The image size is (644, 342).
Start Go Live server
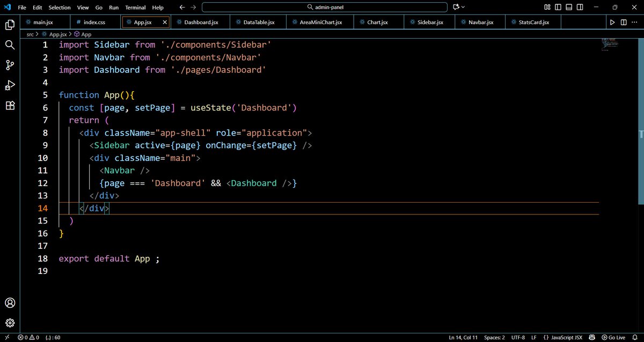coord(613,338)
